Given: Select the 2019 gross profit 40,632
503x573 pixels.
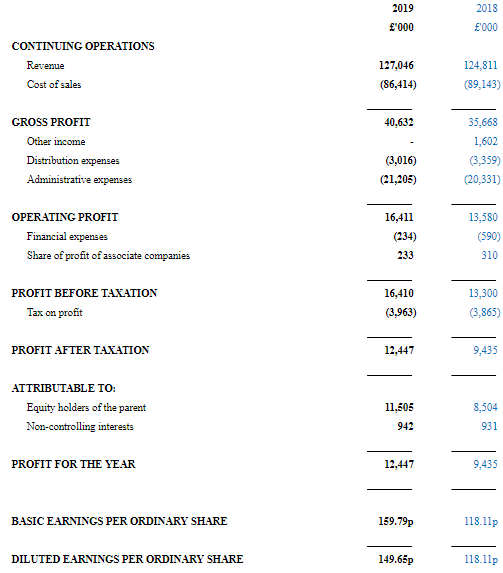Looking at the screenshot, I should 399,122.
